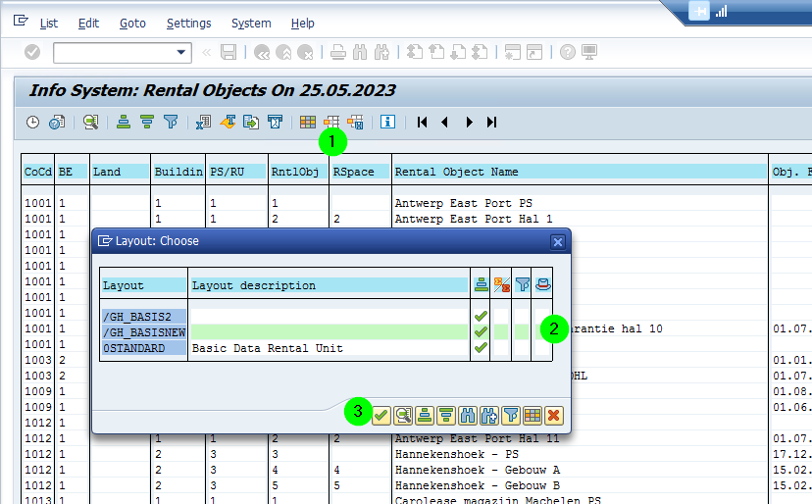The height and width of the screenshot is (504, 812).
Task: Click the blue Information icon
Action: (x=387, y=123)
